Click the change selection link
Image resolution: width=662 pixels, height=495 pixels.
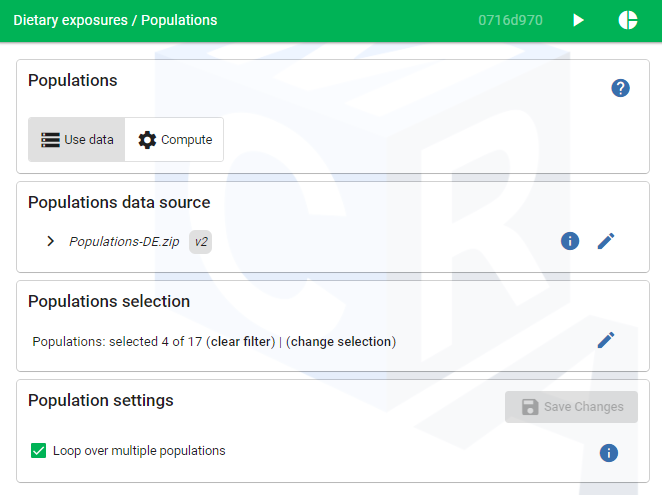point(341,342)
